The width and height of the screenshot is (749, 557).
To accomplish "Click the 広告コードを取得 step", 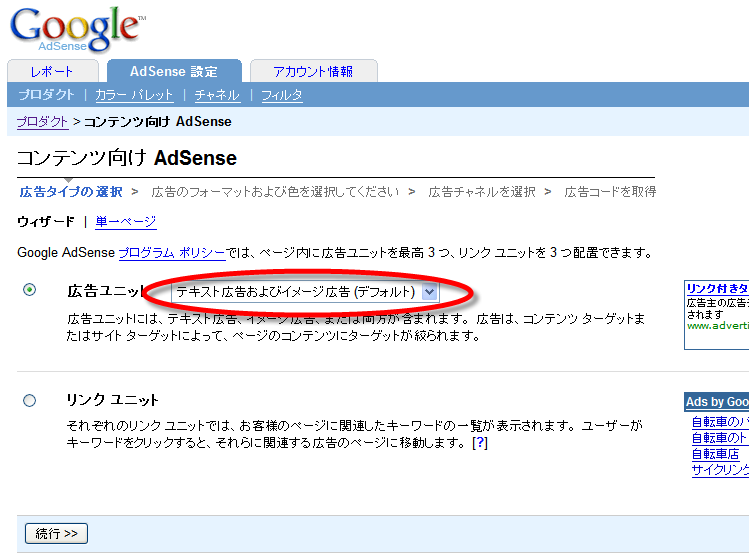I will [610, 192].
